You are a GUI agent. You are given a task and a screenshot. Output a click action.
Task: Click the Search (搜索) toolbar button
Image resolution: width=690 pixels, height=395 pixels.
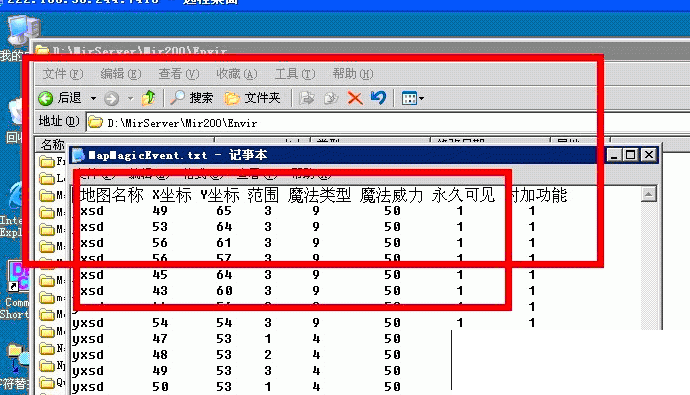coord(192,98)
